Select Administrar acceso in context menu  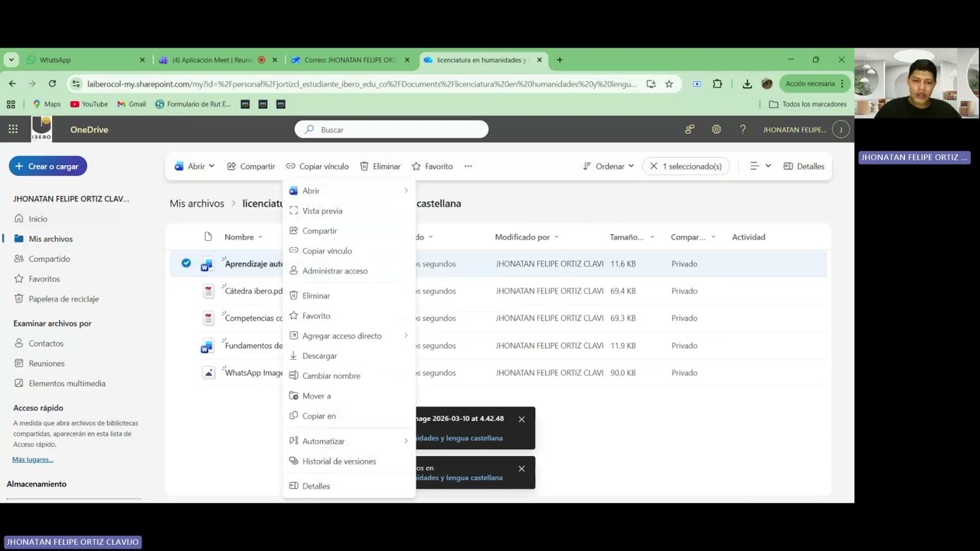pyautogui.click(x=348, y=271)
